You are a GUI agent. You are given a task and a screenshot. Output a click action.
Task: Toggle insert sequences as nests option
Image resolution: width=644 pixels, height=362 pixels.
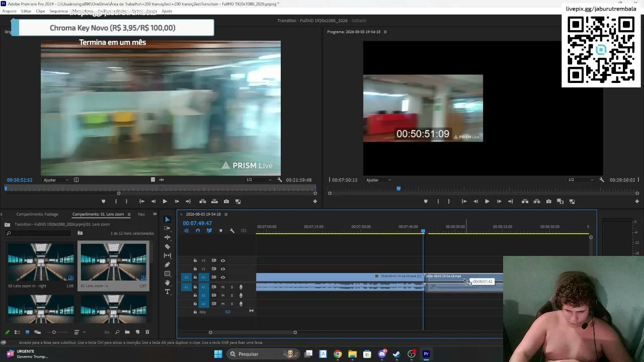[x=186, y=231]
